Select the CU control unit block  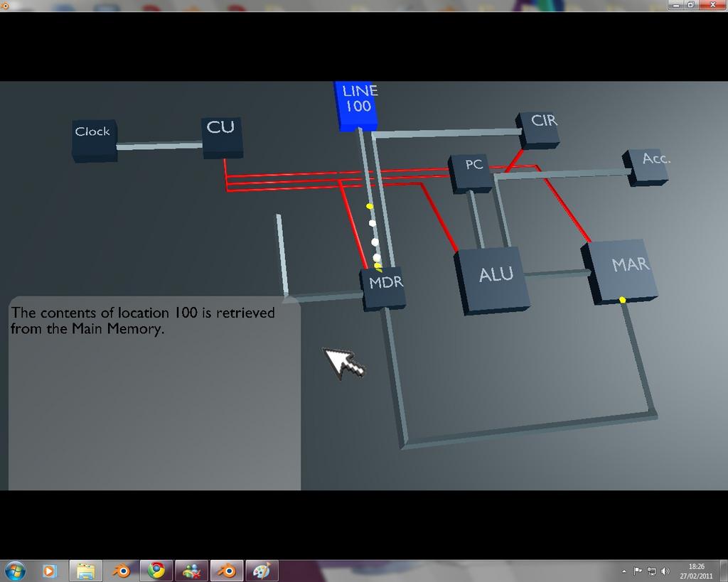click(x=222, y=137)
